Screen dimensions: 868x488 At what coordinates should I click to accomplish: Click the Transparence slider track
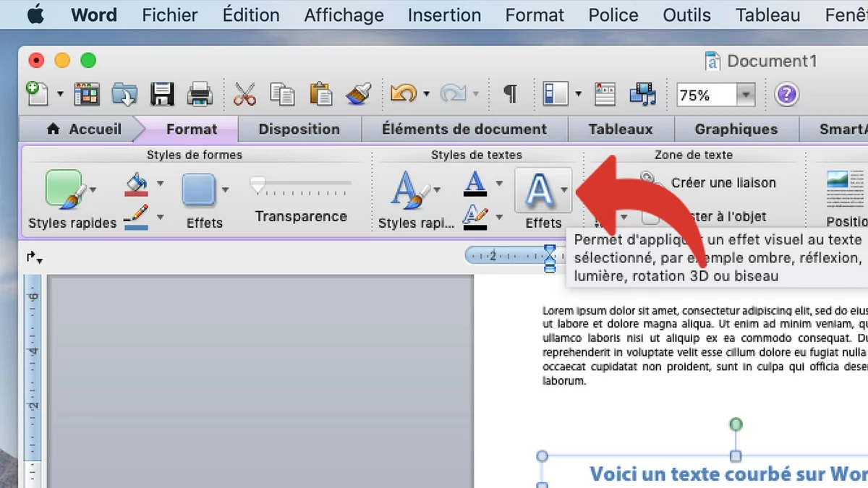tap(301, 185)
